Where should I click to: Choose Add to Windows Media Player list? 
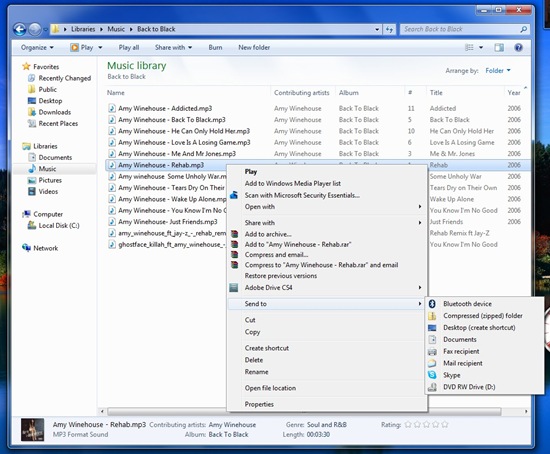(x=293, y=183)
